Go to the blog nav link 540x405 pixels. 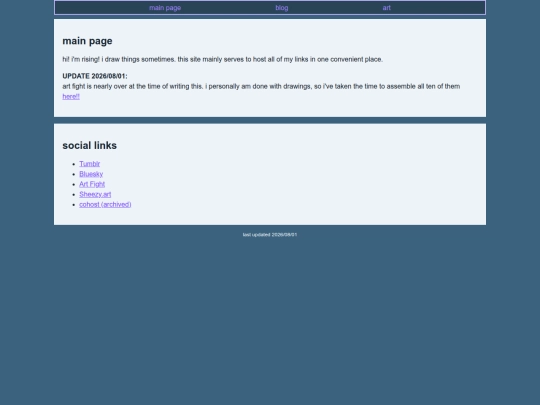[282, 8]
